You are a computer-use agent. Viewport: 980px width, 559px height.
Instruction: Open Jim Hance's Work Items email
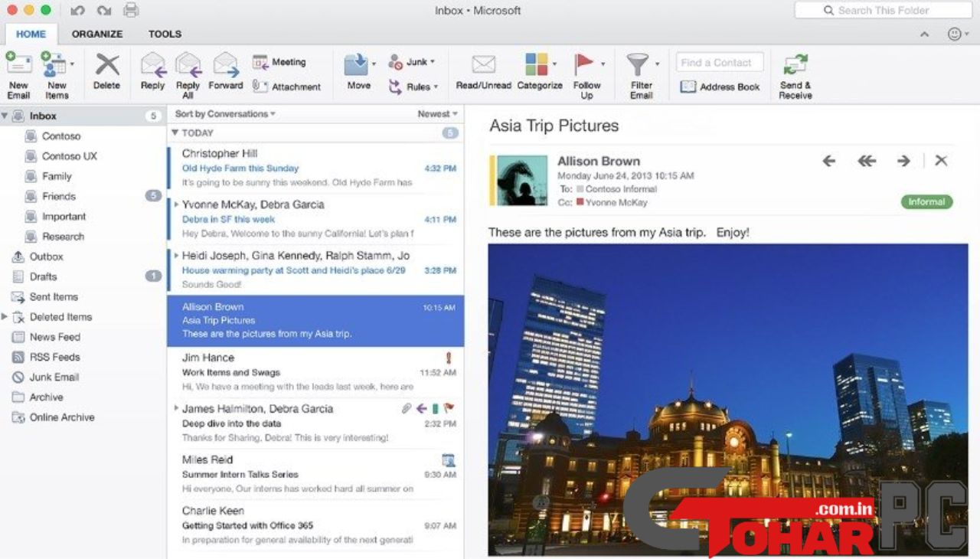[x=315, y=372]
